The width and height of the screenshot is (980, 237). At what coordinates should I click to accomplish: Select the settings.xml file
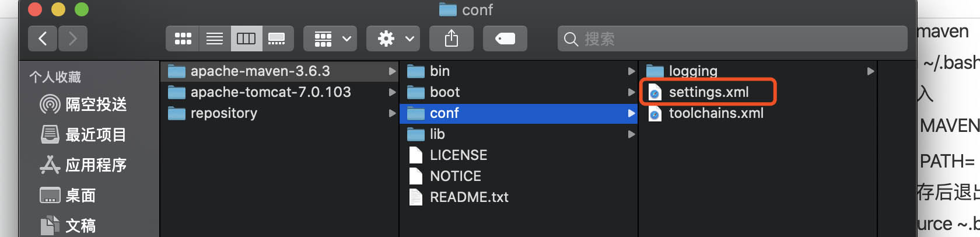(x=708, y=92)
